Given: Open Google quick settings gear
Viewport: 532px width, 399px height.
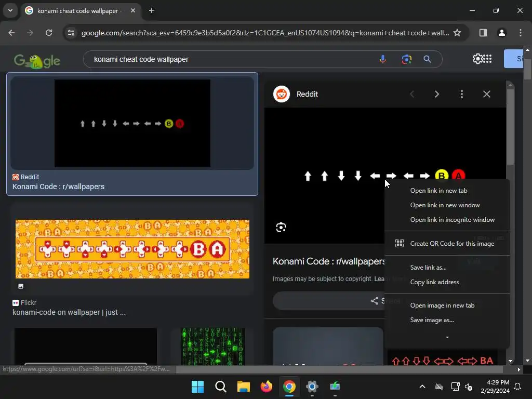Looking at the screenshot, I should [477, 59].
